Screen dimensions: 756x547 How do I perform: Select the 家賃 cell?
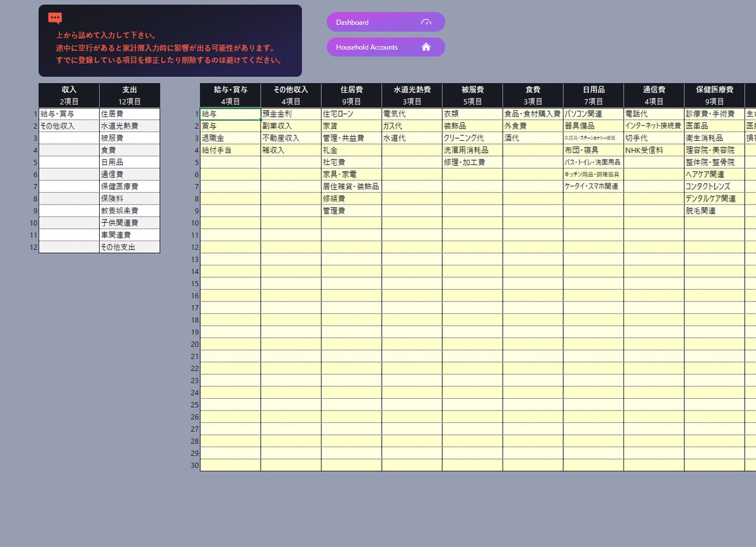pyautogui.click(x=351, y=126)
